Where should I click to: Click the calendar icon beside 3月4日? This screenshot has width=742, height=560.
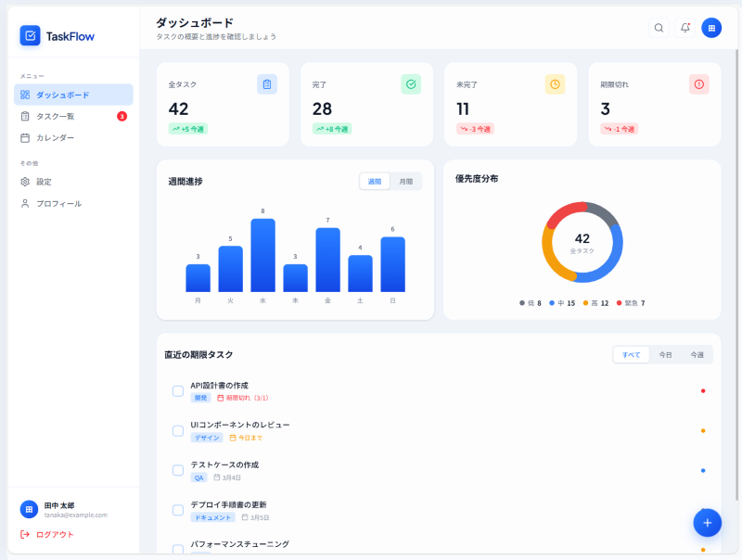click(217, 477)
